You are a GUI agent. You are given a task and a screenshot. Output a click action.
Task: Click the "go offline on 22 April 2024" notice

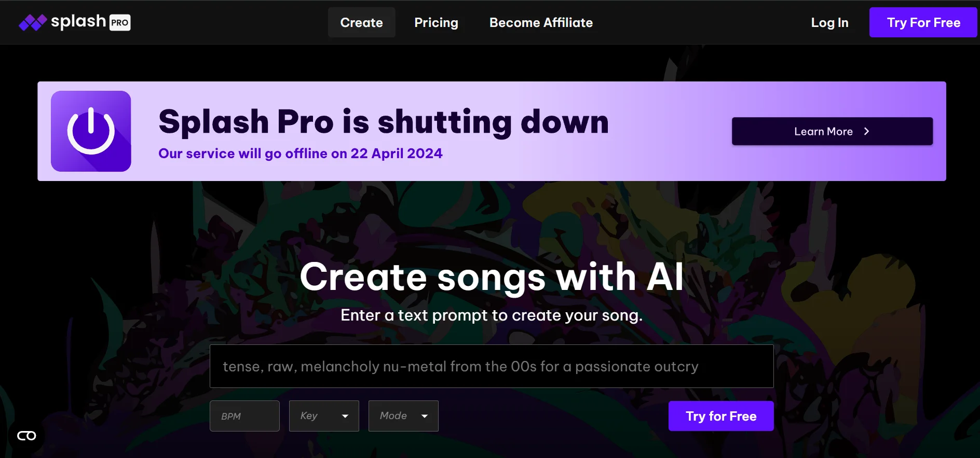(300, 154)
